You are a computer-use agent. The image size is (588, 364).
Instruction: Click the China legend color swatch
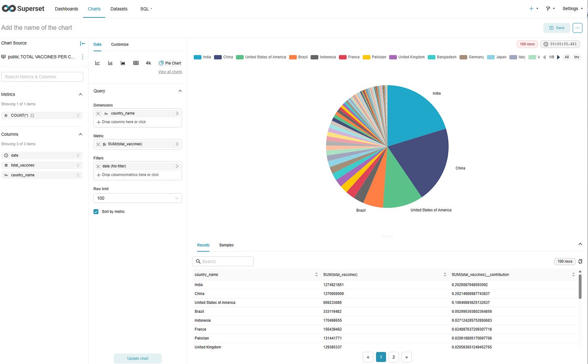(x=218, y=57)
